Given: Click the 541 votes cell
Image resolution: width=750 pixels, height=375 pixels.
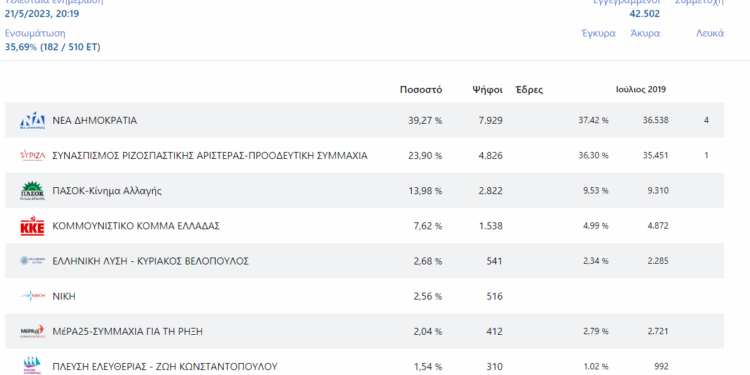Looking at the screenshot, I should click(x=495, y=261).
